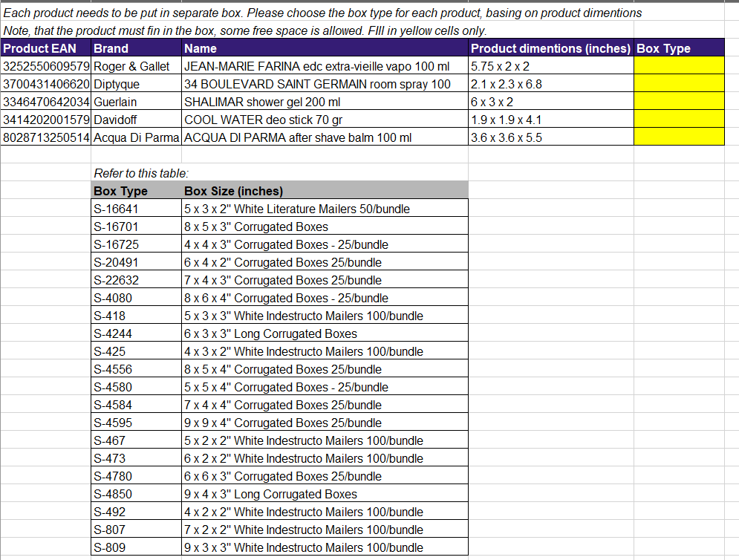Select EAN cell 3700431406620

[x=46, y=83]
